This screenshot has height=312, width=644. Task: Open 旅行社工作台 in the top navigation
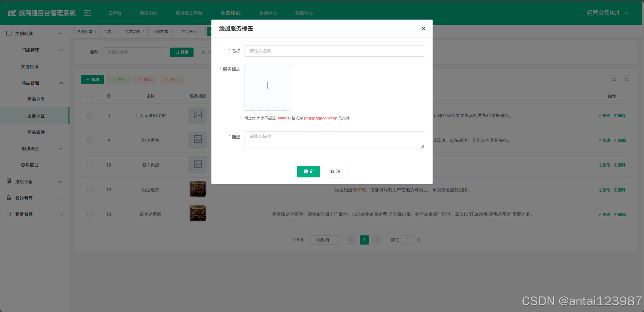pyautogui.click(x=189, y=13)
